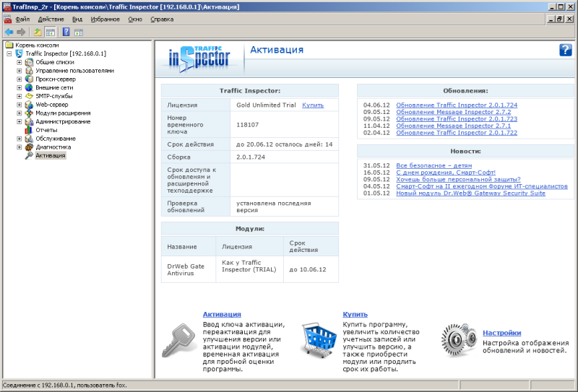Expand the Обслуживание node
578x392 pixels.
pyautogui.click(x=20, y=139)
